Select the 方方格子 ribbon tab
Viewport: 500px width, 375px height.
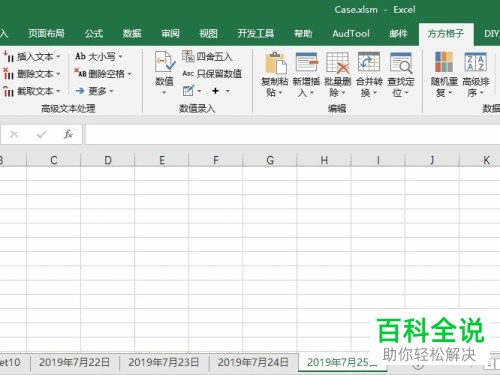[446, 34]
